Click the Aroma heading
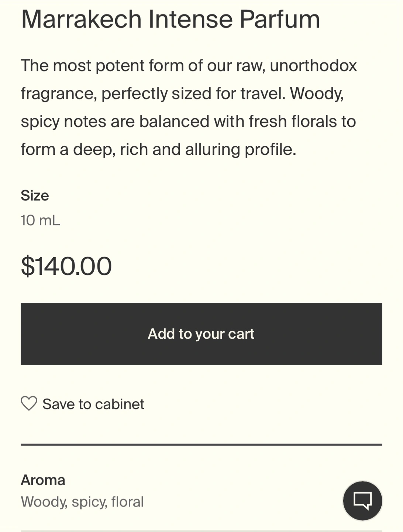The image size is (403, 532). pos(43,480)
